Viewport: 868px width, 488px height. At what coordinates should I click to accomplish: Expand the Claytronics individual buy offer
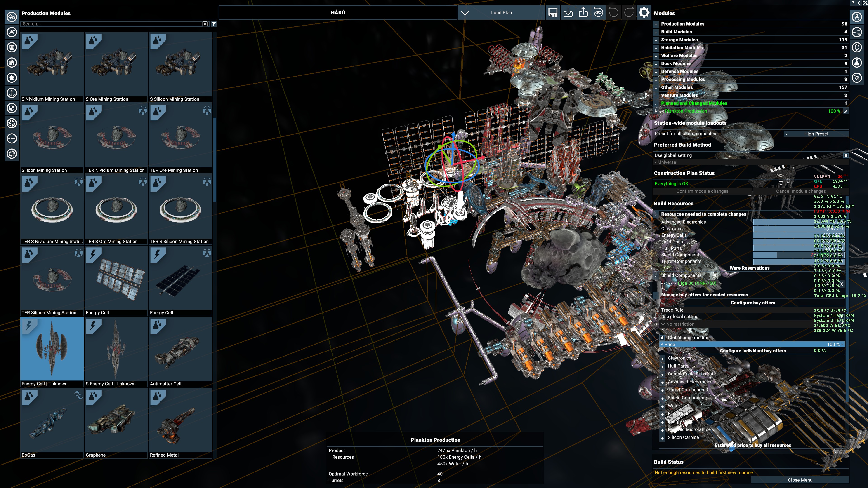[663, 359]
